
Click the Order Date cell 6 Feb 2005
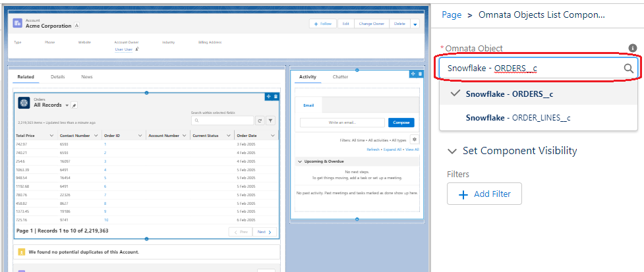click(246, 220)
